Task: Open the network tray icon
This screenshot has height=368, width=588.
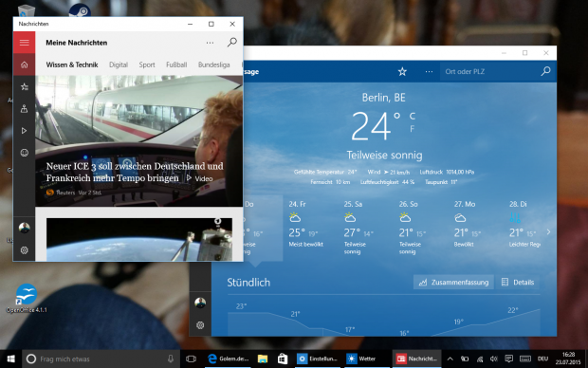Action: (480, 359)
